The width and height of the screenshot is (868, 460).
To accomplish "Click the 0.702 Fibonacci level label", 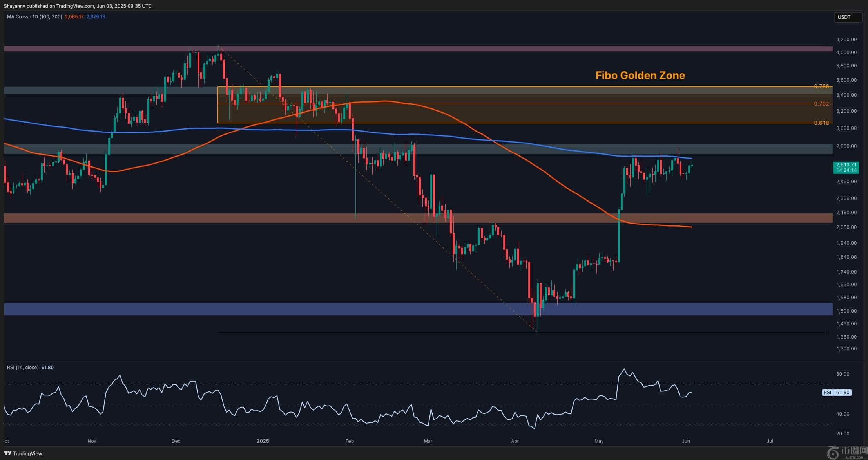I will click(x=821, y=104).
